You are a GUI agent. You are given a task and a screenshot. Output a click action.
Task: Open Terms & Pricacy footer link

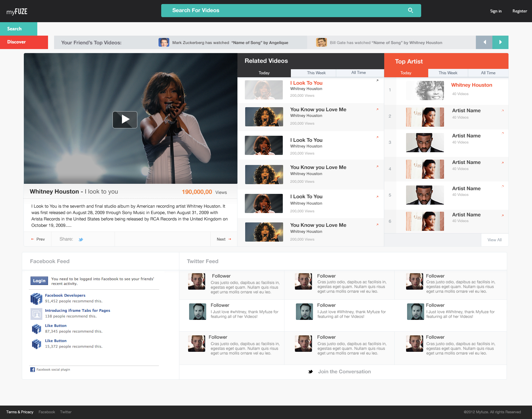point(20,412)
